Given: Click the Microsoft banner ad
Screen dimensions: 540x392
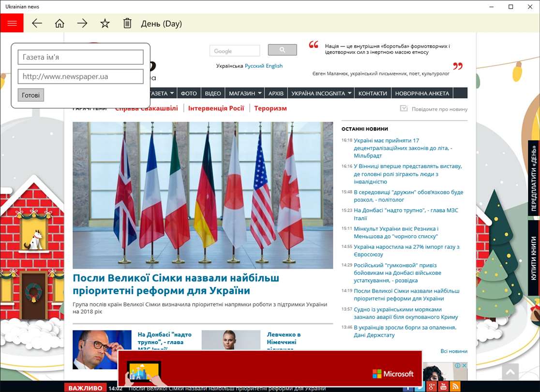Looking at the screenshot, I should coord(270,369).
